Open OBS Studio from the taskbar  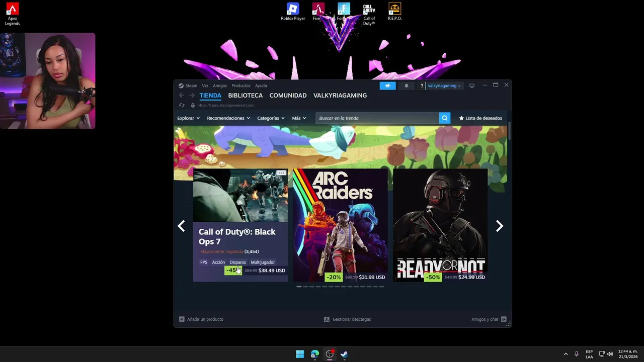[x=330, y=354]
